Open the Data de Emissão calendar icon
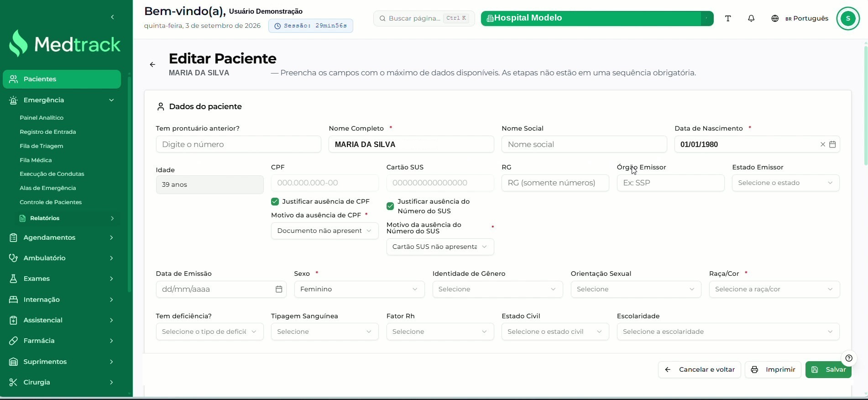This screenshot has width=868, height=400. (x=279, y=289)
